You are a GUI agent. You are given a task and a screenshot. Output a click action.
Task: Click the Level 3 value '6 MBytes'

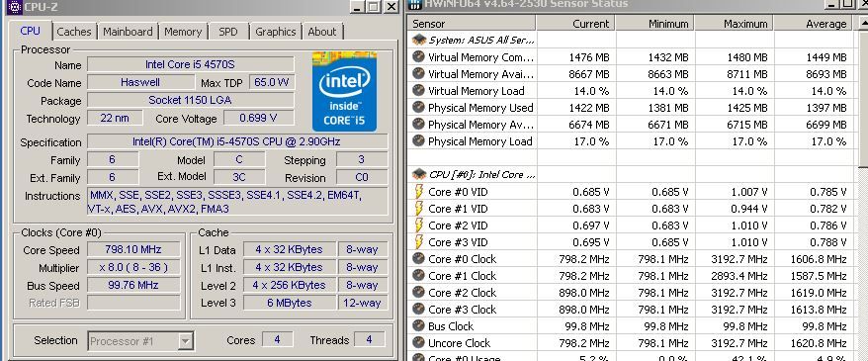[x=289, y=303]
